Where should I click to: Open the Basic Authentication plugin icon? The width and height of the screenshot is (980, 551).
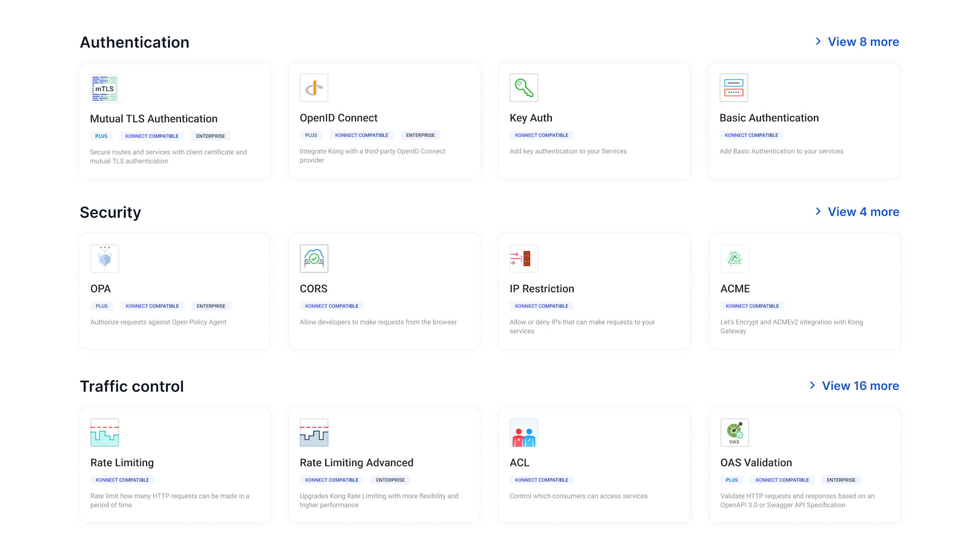pos(733,88)
